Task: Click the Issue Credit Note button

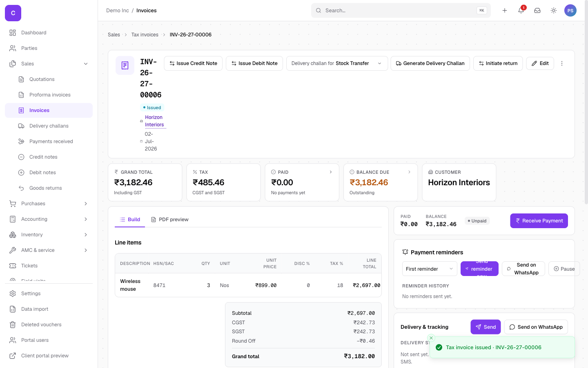Action: (193, 63)
